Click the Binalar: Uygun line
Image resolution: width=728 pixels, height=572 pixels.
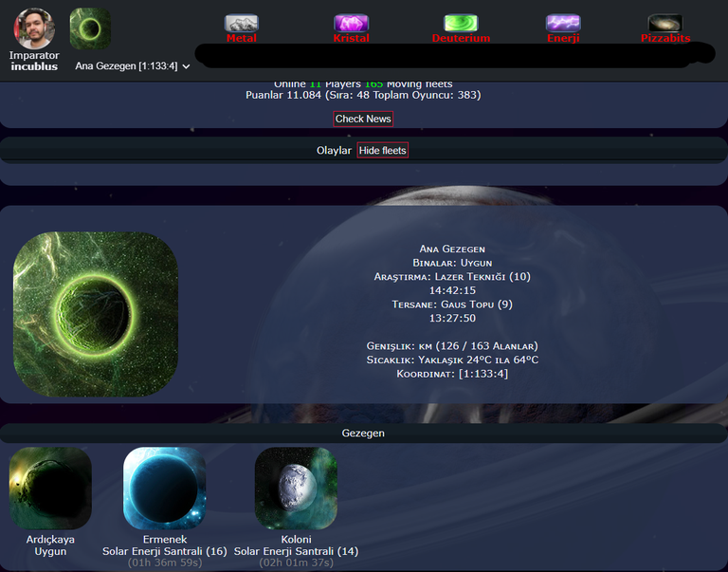pyautogui.click(x=452, y=263)
